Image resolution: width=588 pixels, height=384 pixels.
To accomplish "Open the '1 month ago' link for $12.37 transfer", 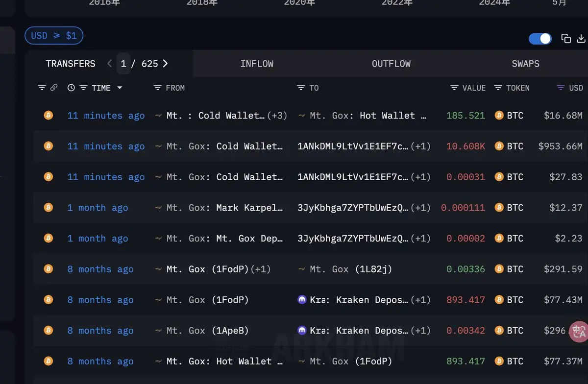I will tap(98, 208).
